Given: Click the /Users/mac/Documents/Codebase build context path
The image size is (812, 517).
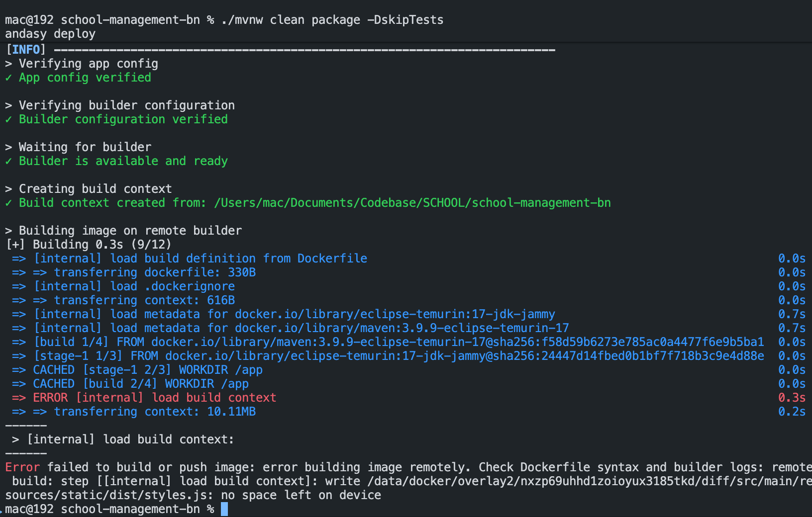Looking at the screenshot, I should (412, 203).
